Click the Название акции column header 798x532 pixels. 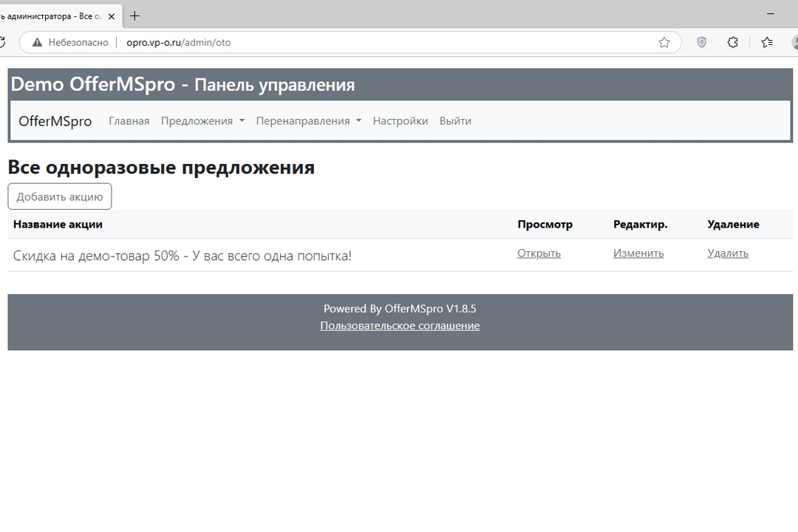58,225
